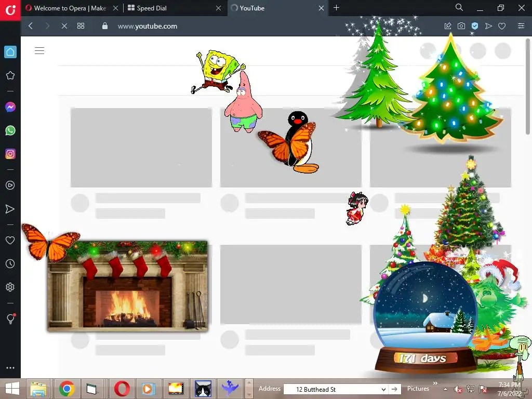Image resolution: width=532 pixels, height=399 pixels.
Task: Open the black-and-white cat taskbar icon
Action: [x=203, y=389]
